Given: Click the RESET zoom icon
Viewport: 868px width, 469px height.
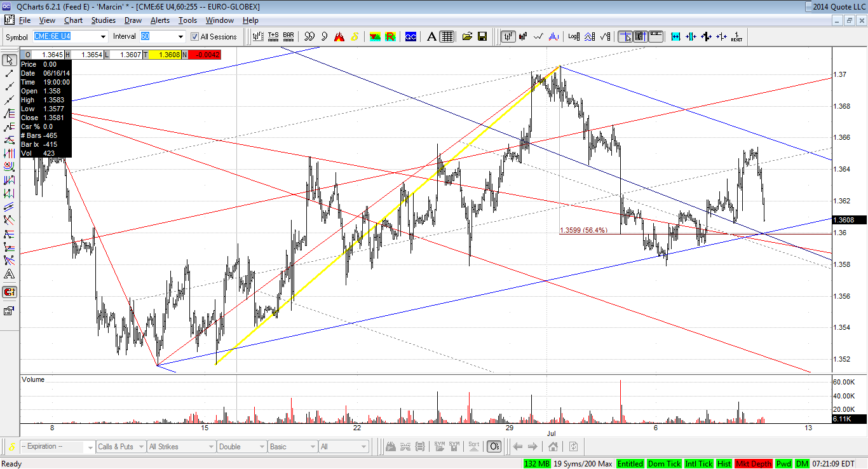Looking at the screenshot, I should click(736, 36).
